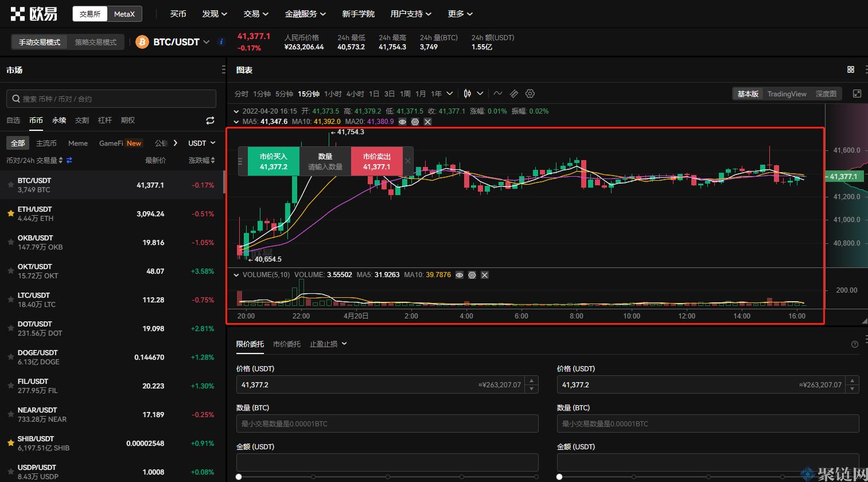Click the buy amount percentage slider
868x482 pixels.
[x=238, y=476]
